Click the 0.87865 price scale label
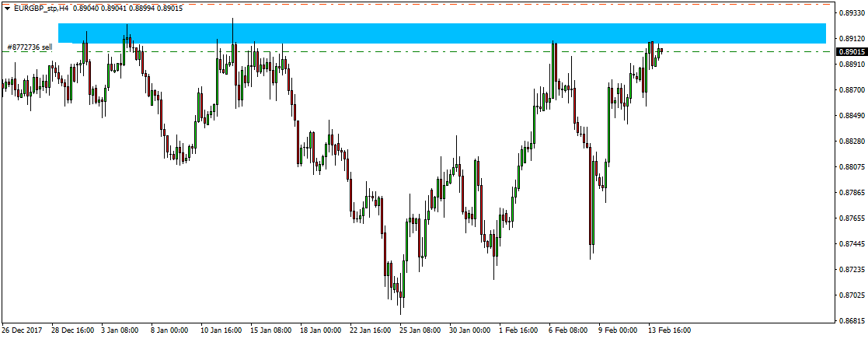 point(851,192)
